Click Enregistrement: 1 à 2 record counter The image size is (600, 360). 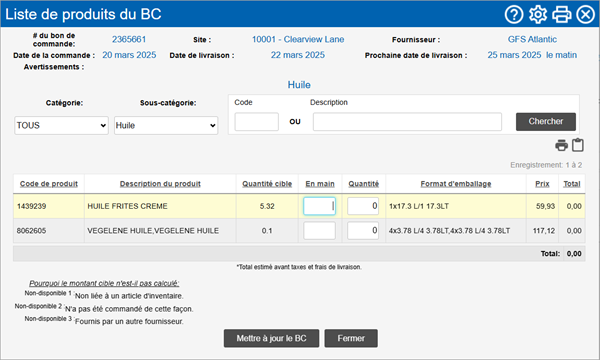click(546, 165)
